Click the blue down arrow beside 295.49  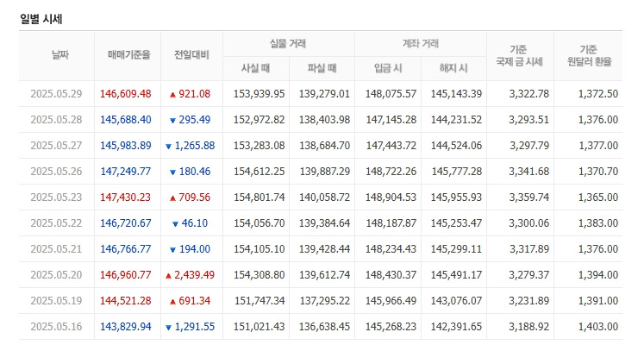point(173,121)
